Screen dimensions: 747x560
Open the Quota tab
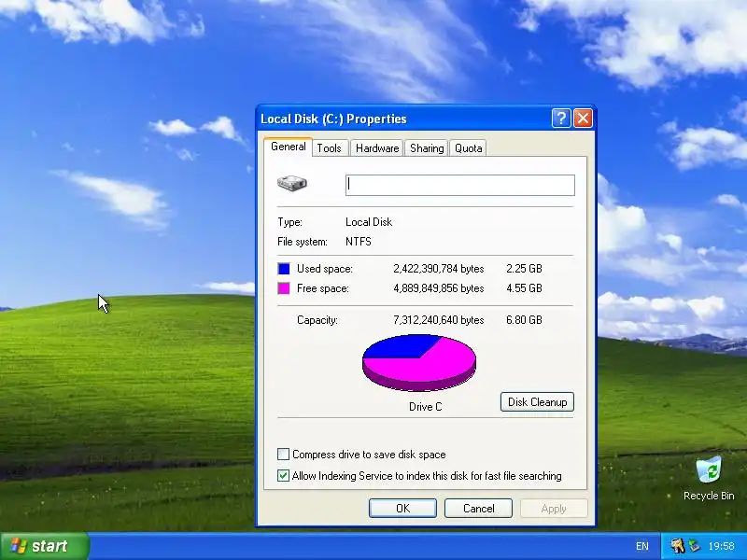coord(468,148)
